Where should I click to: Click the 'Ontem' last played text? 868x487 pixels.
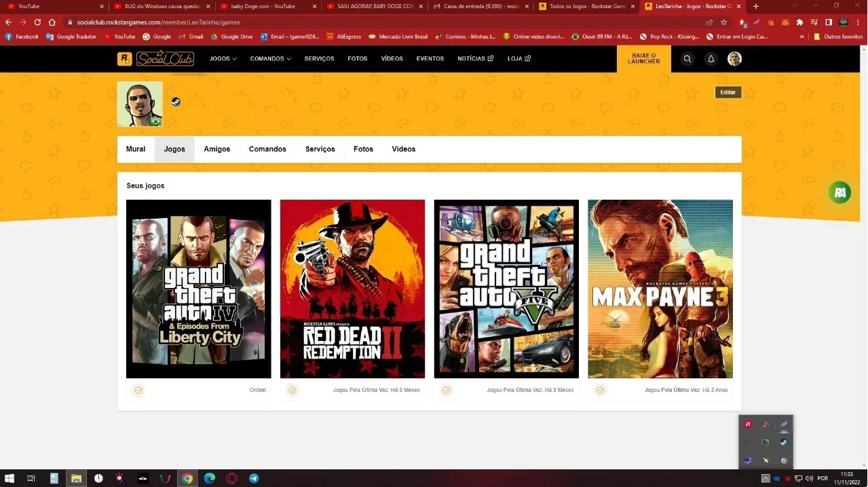pos(258,391)
